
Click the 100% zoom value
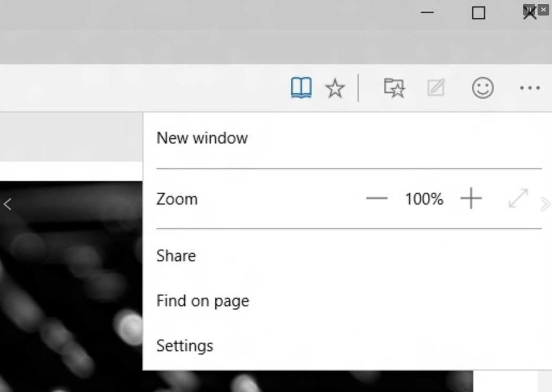(424, 199)
